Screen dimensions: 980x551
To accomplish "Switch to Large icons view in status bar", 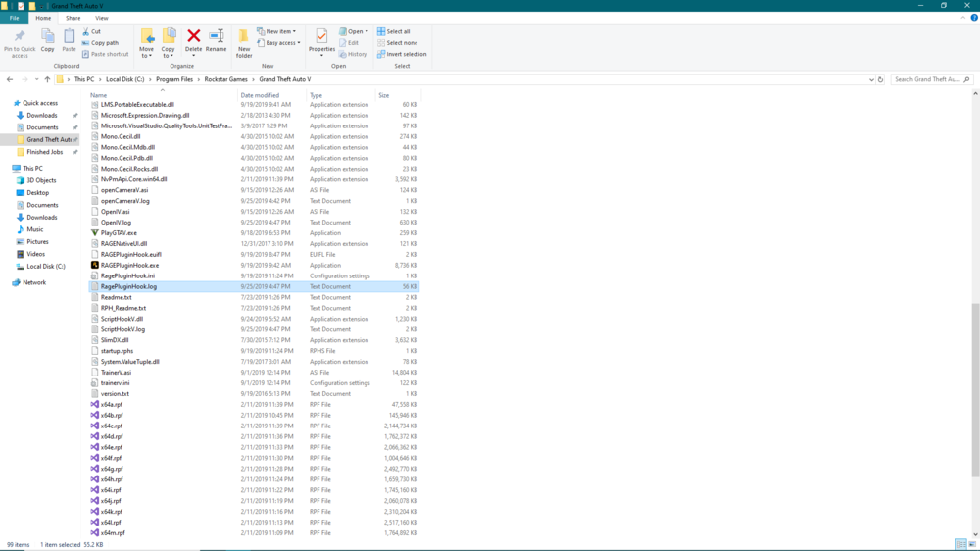I will pyautogui.click(x=972, y=545).
